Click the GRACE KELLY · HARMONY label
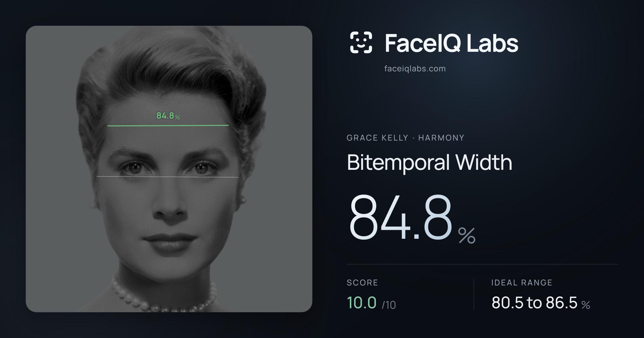The width and height of the screenshot is (644, 338). [405, 138]
